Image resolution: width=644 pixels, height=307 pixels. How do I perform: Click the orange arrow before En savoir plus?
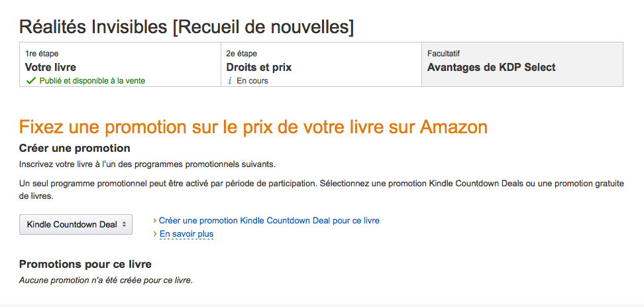click(154, 233)
